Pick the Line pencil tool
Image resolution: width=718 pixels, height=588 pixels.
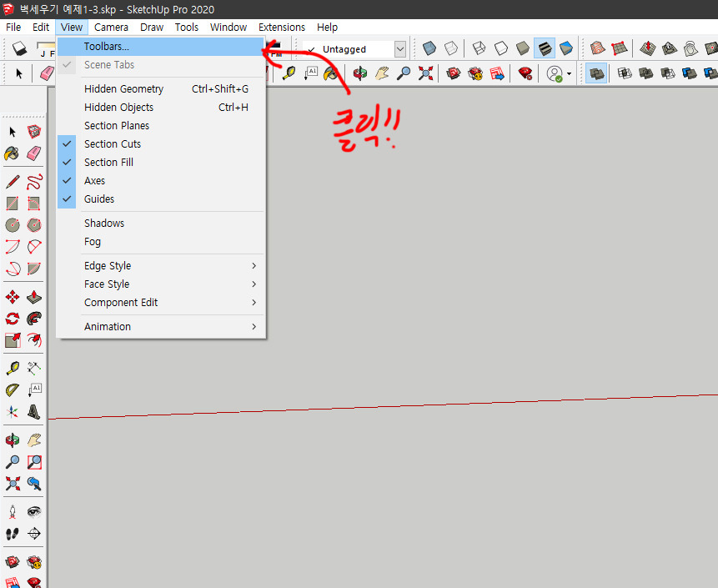13,180
